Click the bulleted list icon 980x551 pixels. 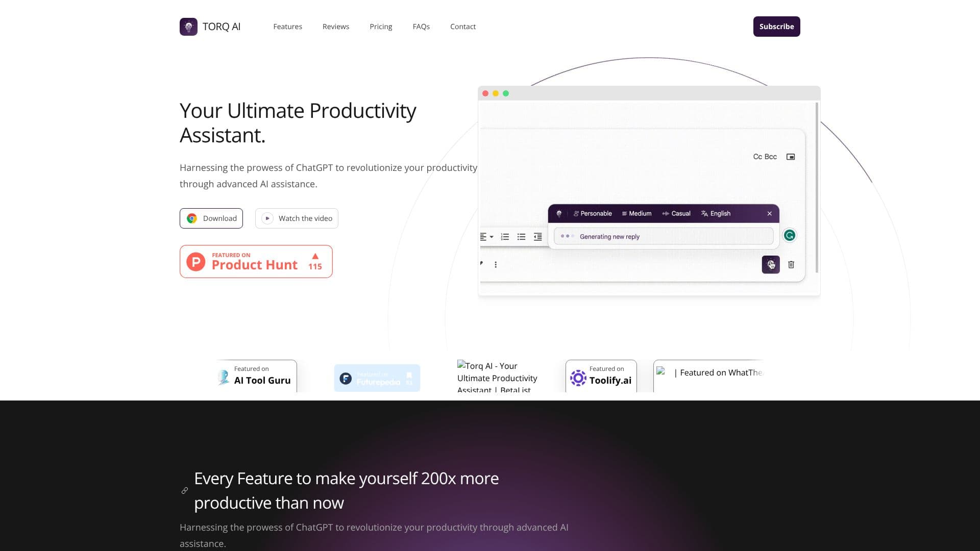[x=521, y=237]
